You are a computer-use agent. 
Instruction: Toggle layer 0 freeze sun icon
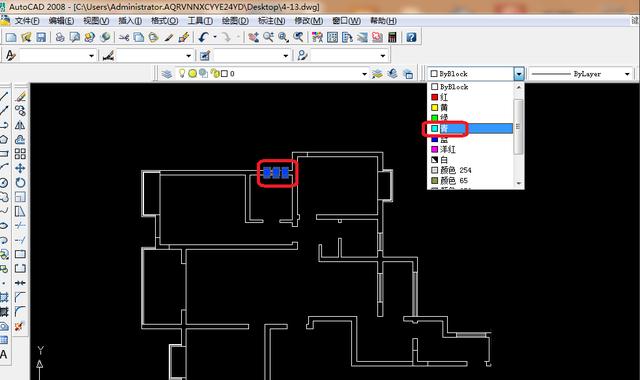pos(192,74)
